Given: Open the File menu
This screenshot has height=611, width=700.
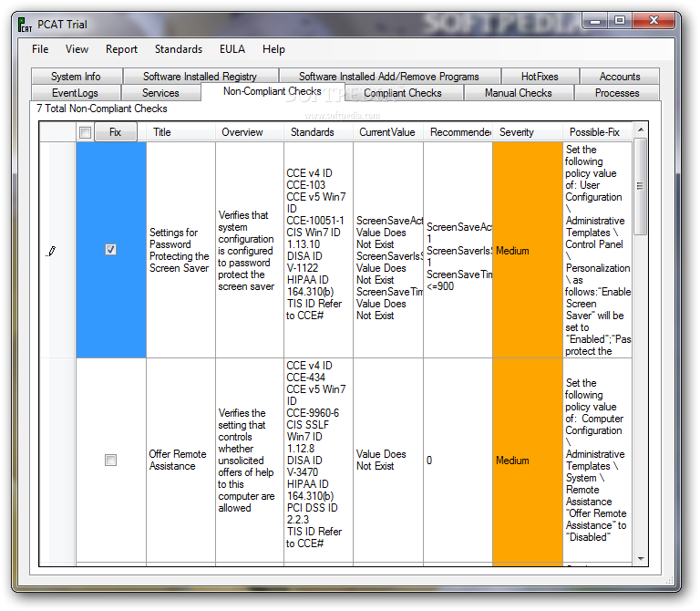Looking at the screenshot, I should 40,49.
